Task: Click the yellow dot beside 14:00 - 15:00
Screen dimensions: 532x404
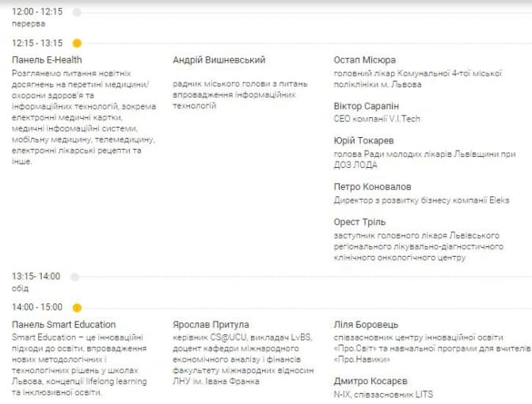Action: coord(77,307)
